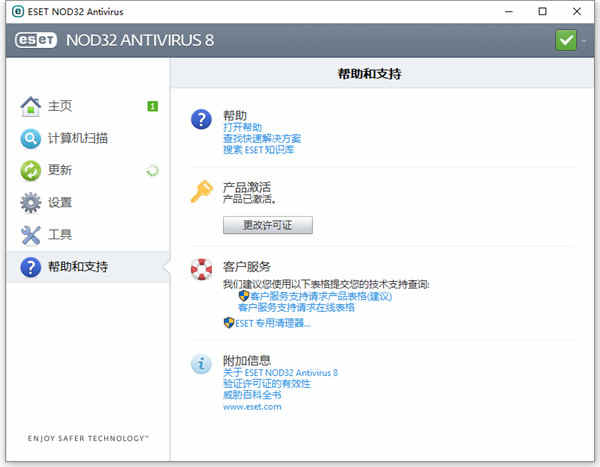Click the shield icon before 客户服务支持请求产品表格
600x467 pixels.
point(244,296)
